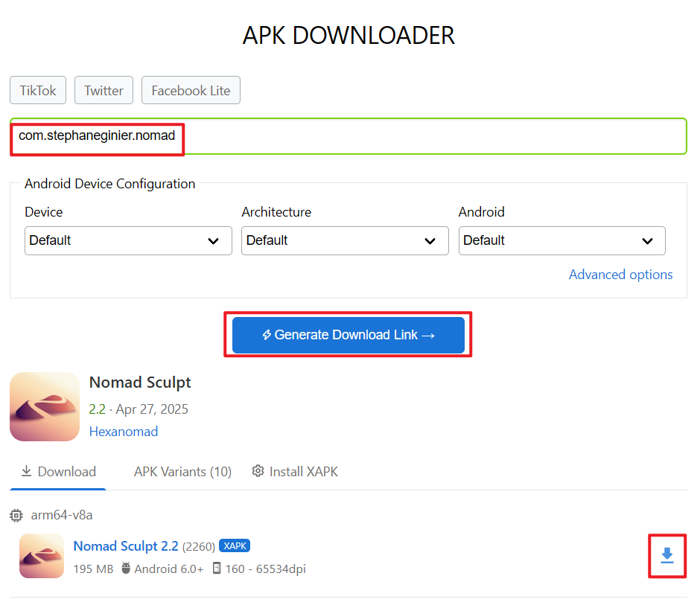Click the download arrow icon for Nomad Sculpt 2.2

click(667, 556)
